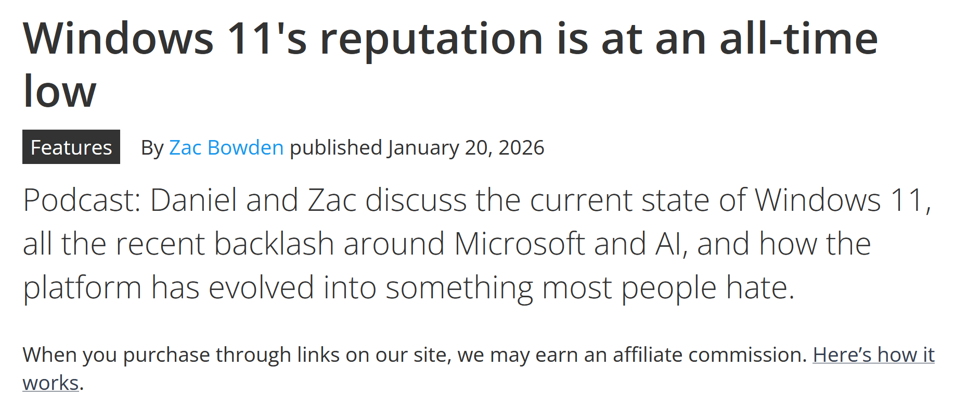Click the word "published" in the byline
The width and height of the screenshot is (980, 417).
coord(336,148)
